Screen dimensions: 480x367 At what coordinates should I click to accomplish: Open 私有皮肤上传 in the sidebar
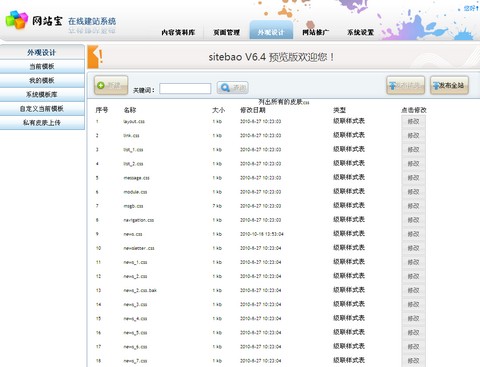point(42,123)
